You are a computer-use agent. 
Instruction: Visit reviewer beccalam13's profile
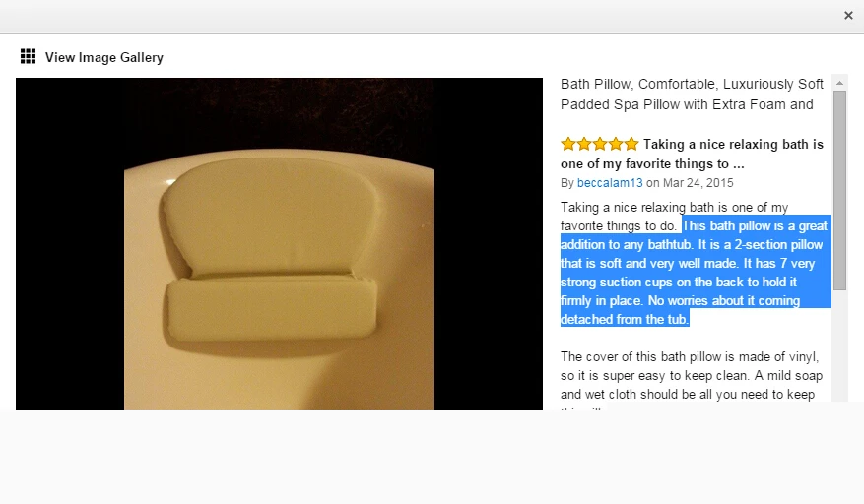coord(610,183)
